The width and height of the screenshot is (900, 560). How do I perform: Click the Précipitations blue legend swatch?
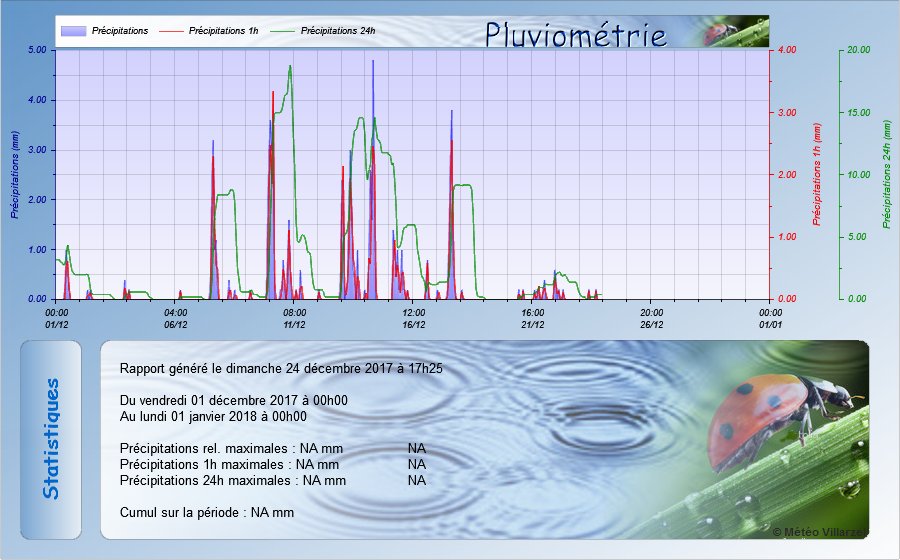pyautogui.click(x=73, y=31)
